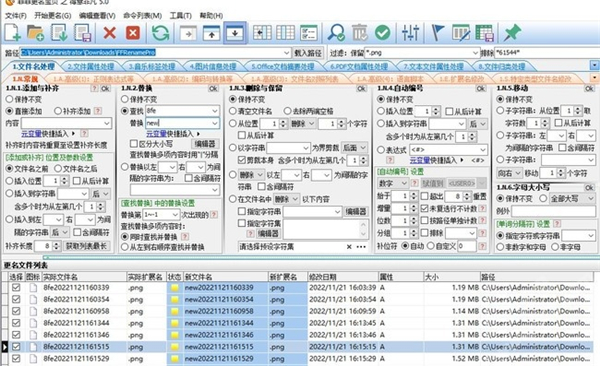
Task: Click the panel up-arrow layout icon
Action: (x=211, y=33)
